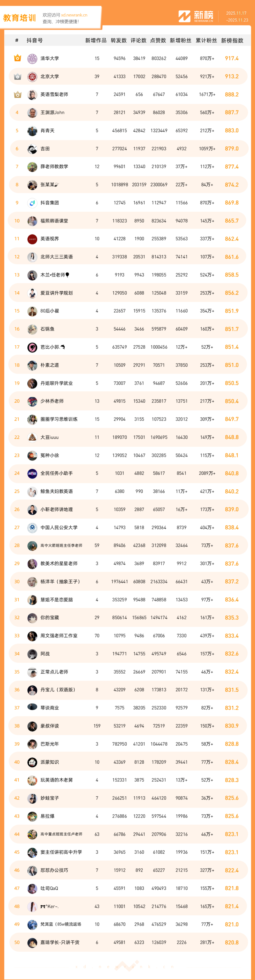The width and height of the screenshot is (255, 980).
Task: Open 王渊源John account name
Action: coord(52,113)
